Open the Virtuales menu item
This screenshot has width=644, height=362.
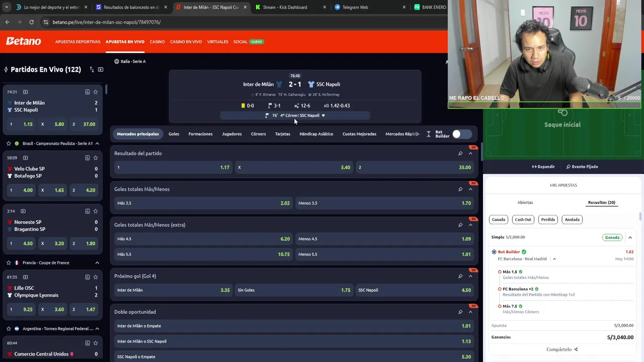217,42
